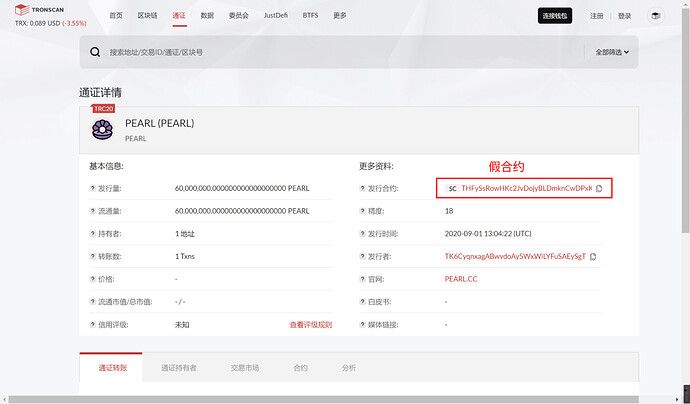Screen dimensions: 690x404
Task: Go to 首页 in the navigation
Action: 116,15
